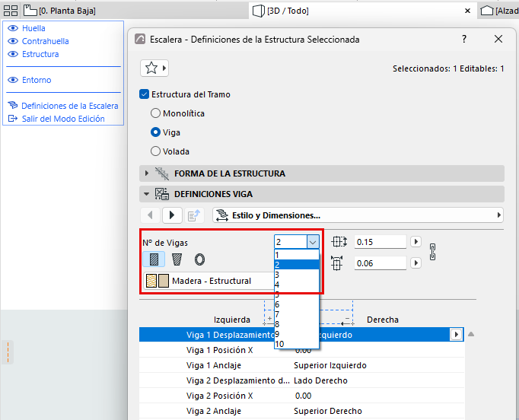Toggle Huella visibility eye

pos(13,28)
